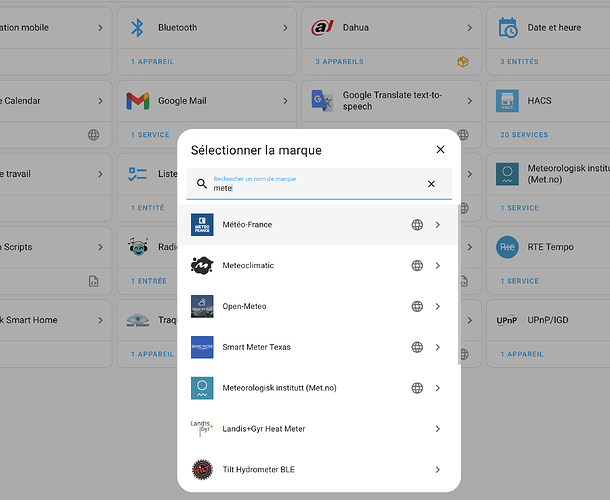Click the Tilt Hydrometer BLE logo
This screenshot has width=610, height=500.
[202, 469]
